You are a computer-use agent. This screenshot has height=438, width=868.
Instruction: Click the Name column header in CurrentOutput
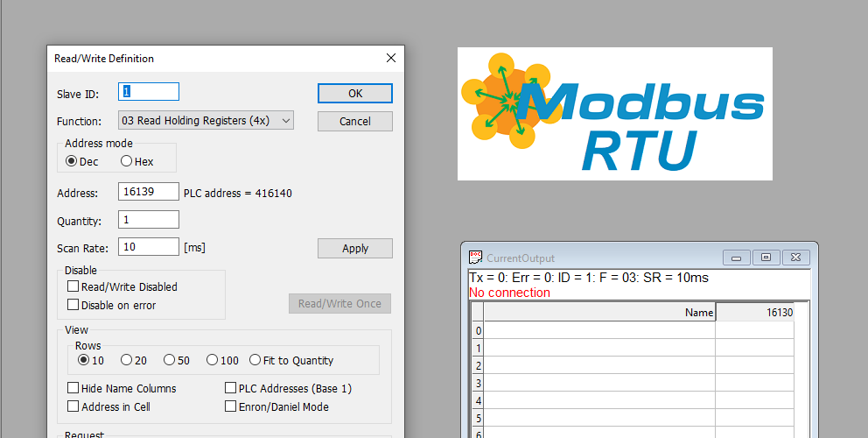tap(599, 312)
